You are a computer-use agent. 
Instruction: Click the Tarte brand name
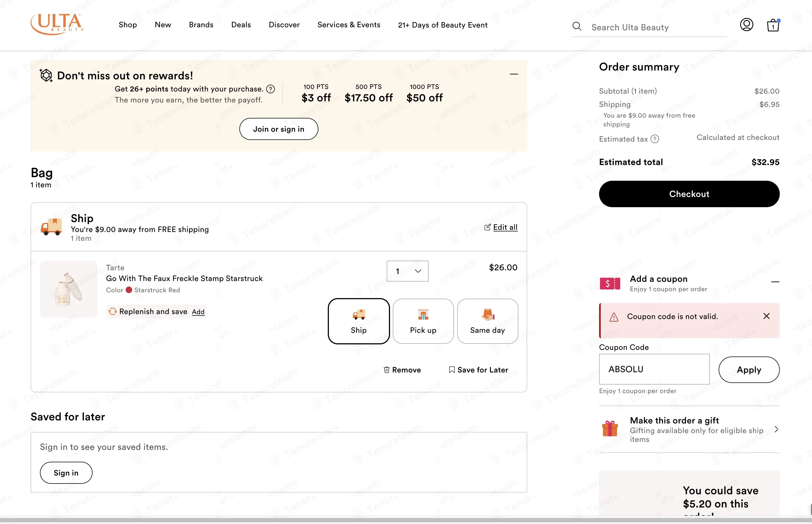click(x=115, y=268)
